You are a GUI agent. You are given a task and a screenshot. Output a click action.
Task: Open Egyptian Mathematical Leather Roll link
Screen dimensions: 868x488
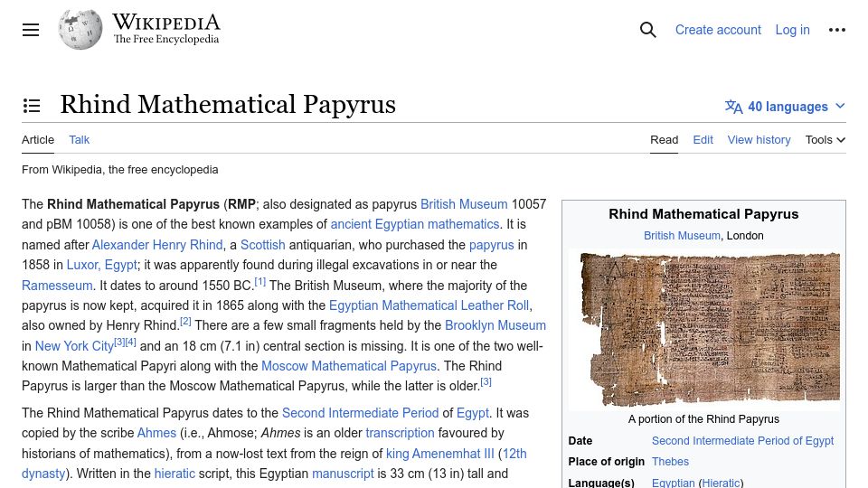coord(429,305)
